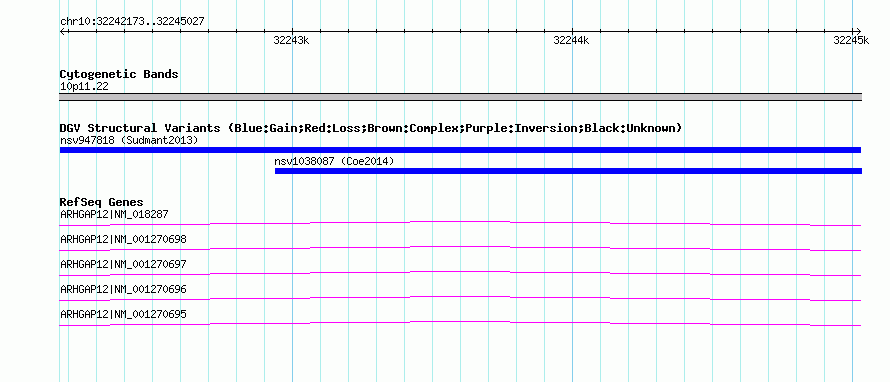
Task: Click the 32244k ruler mark
Action: pos(571,40)
